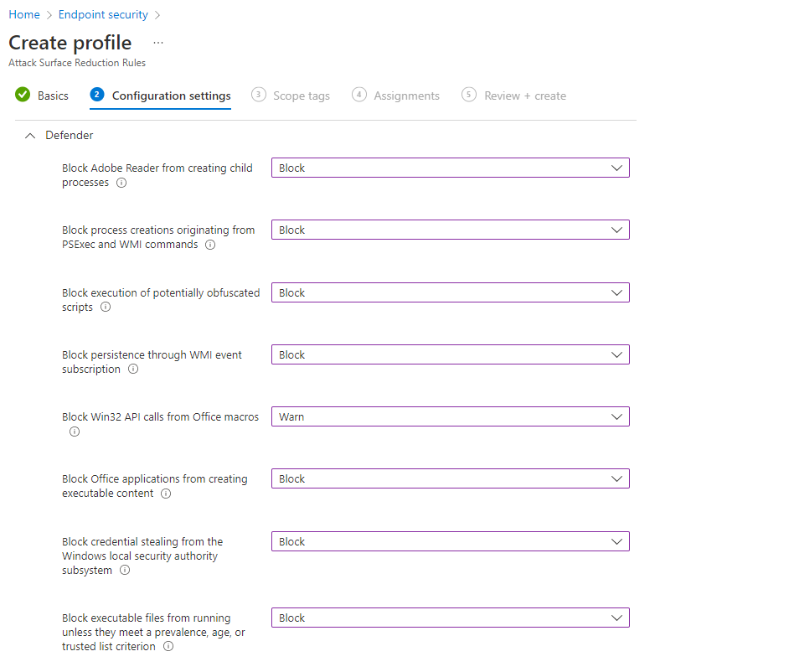Open dropdown for Adobe Reader child processes rule

point(451,168)
